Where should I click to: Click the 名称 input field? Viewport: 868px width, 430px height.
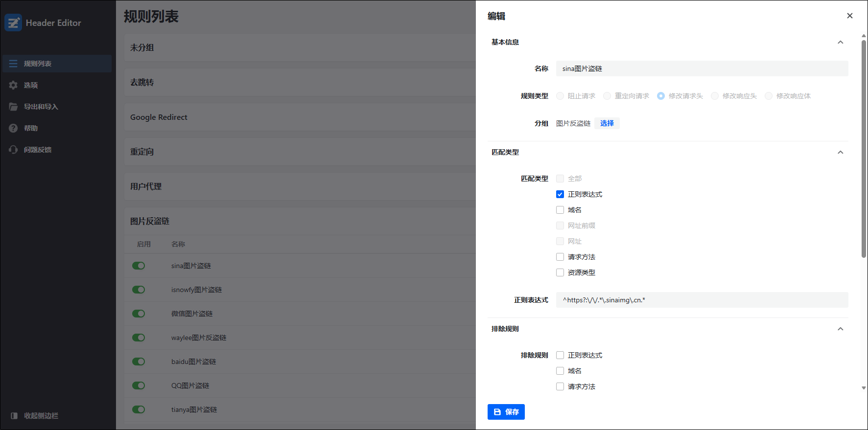(x=702, y=68)
